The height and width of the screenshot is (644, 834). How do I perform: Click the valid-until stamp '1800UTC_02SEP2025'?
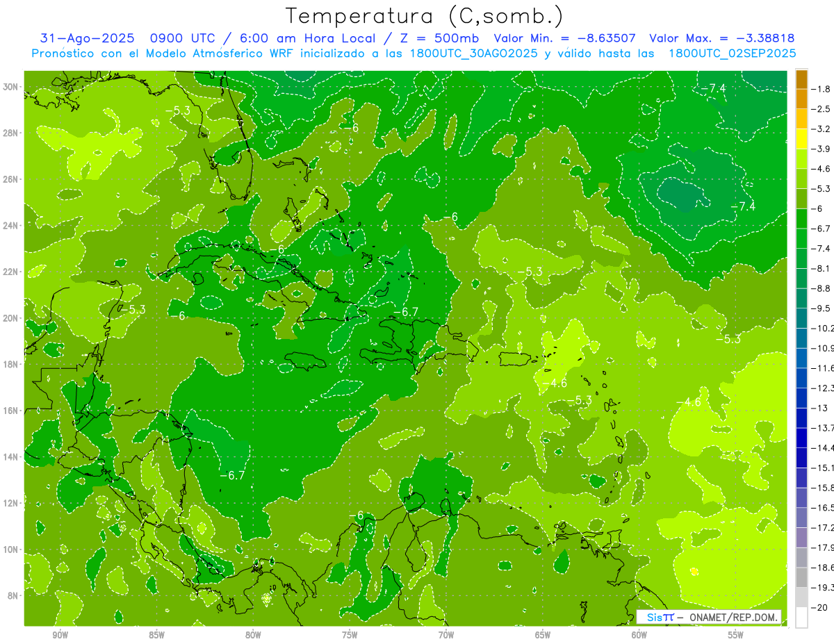pos(732,53)
